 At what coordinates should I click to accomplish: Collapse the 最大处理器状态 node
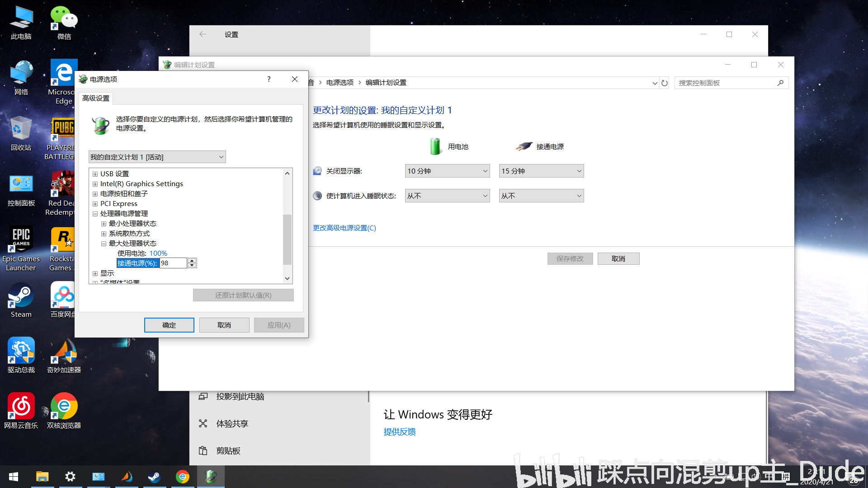tap(104, 244)
